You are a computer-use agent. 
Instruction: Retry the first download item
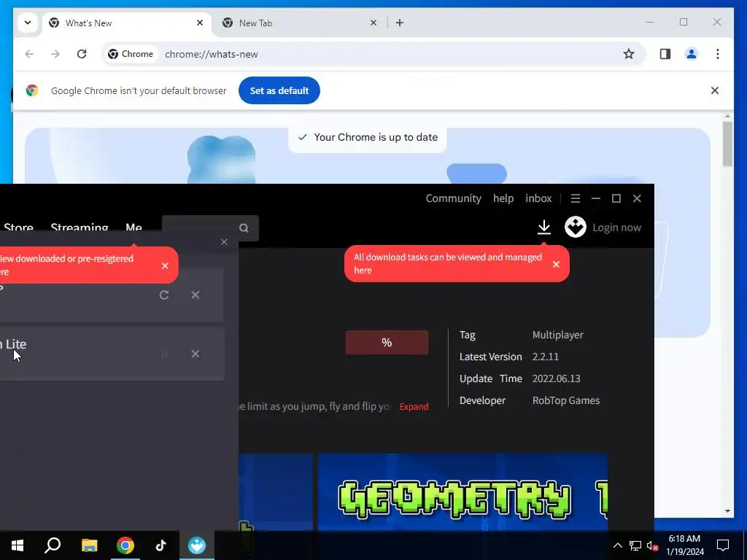pyautogui.click(x=164, y=295)
